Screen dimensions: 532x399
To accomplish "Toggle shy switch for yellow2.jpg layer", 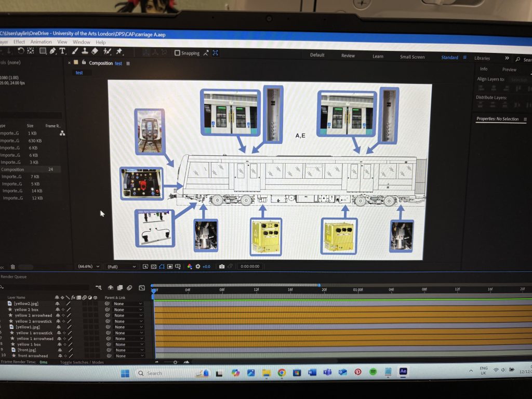I will (57, 303).
